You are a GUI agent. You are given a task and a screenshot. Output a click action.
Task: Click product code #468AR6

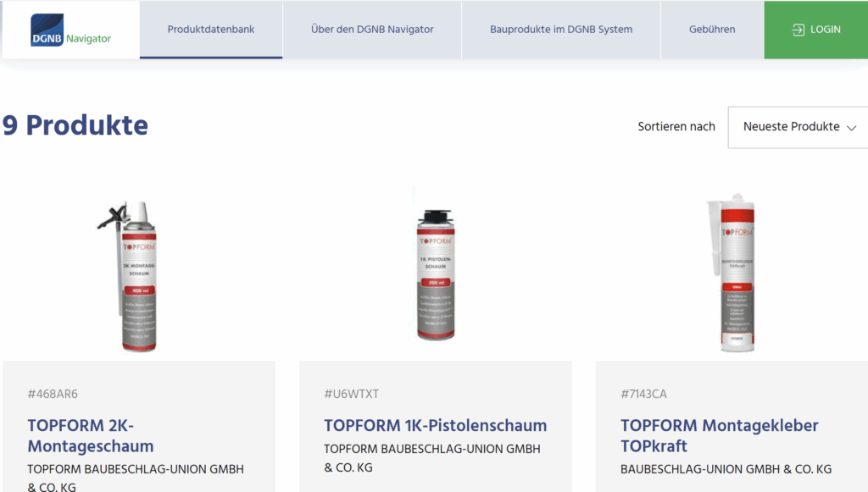tap(53, 394)
